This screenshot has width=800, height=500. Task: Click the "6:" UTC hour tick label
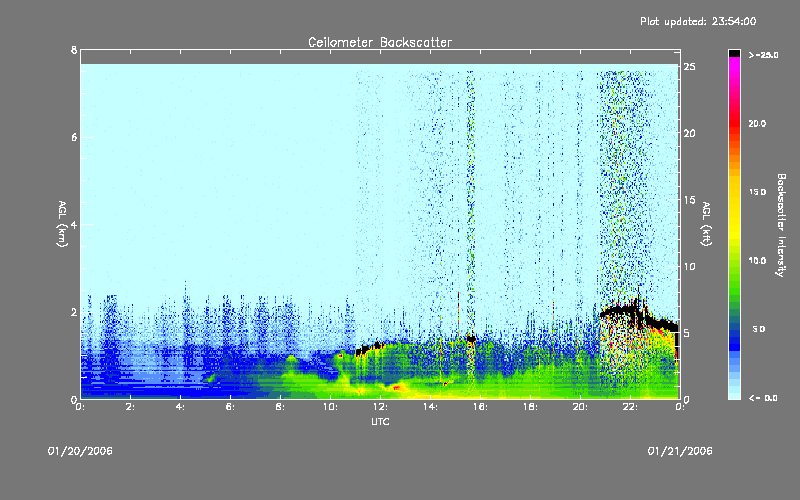[230, 407]
